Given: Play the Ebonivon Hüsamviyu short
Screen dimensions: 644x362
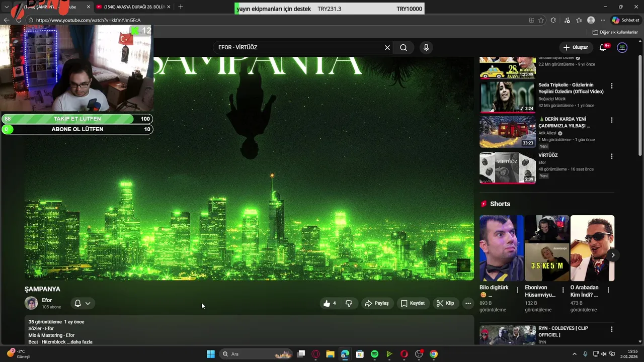Looking at the screenshot, I should click(547, 248).
